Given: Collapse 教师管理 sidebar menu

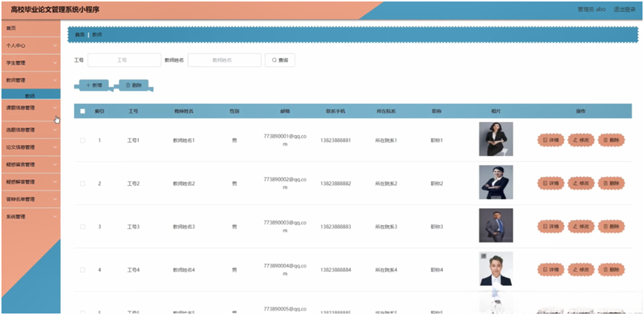Looking at the screenshot, I should (31, 80).
